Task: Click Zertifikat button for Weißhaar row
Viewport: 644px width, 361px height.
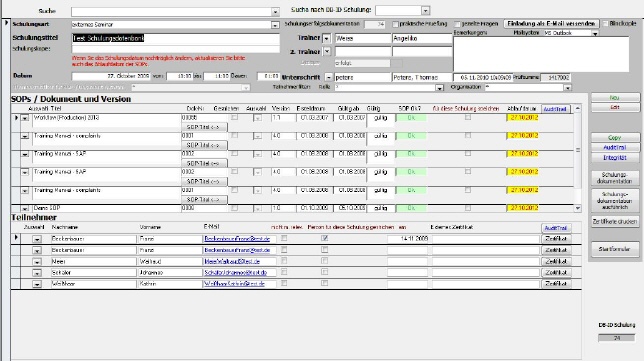Action: pyautogui.click(x=557, y=284)
